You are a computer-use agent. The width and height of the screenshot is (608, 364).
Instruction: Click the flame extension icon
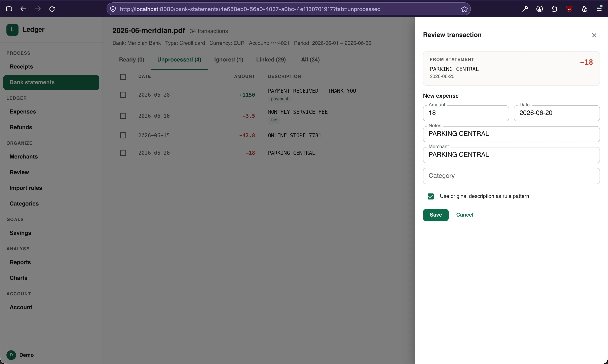[x=584, y=9]
